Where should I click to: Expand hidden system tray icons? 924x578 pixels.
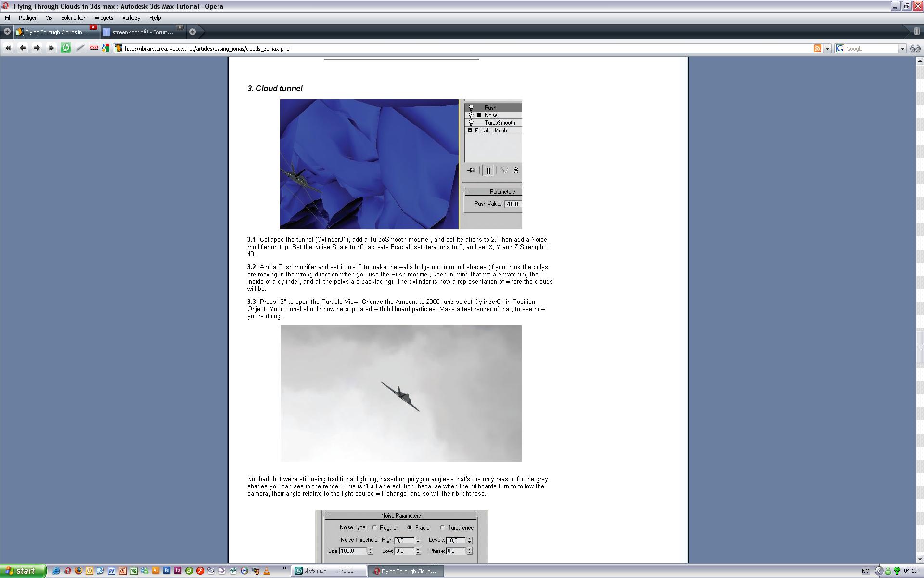(x=878, y=571)
